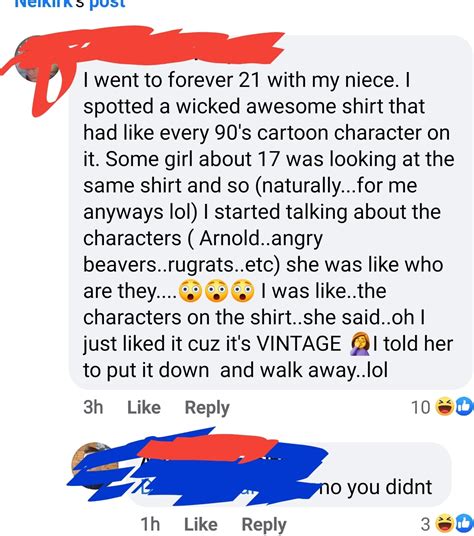This screenshot has height=536, width=474.
Task: Click the thumbs-up reaction icon beside count 10
Action: 464,407
